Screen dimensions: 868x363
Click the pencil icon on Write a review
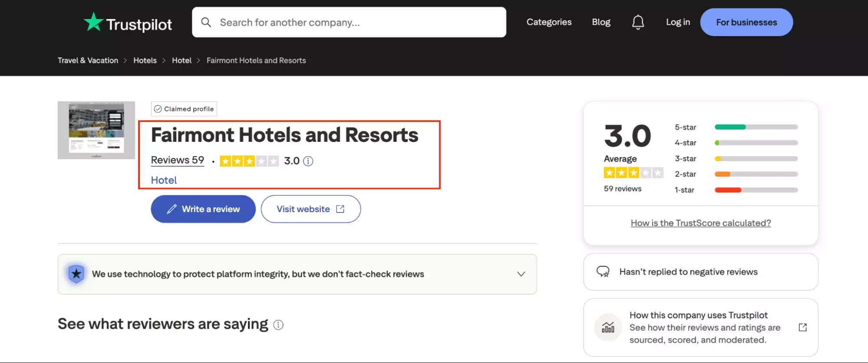click(x=171, y=209)
